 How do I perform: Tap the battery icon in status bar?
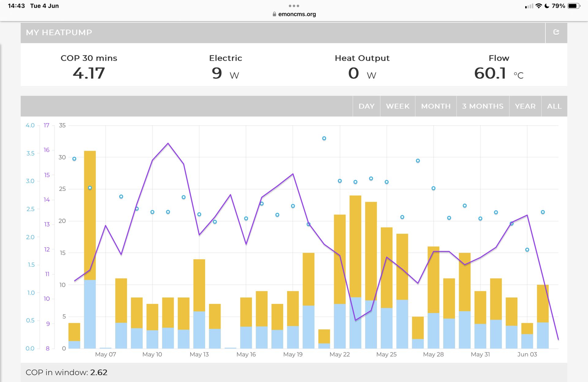coord(573,6)
